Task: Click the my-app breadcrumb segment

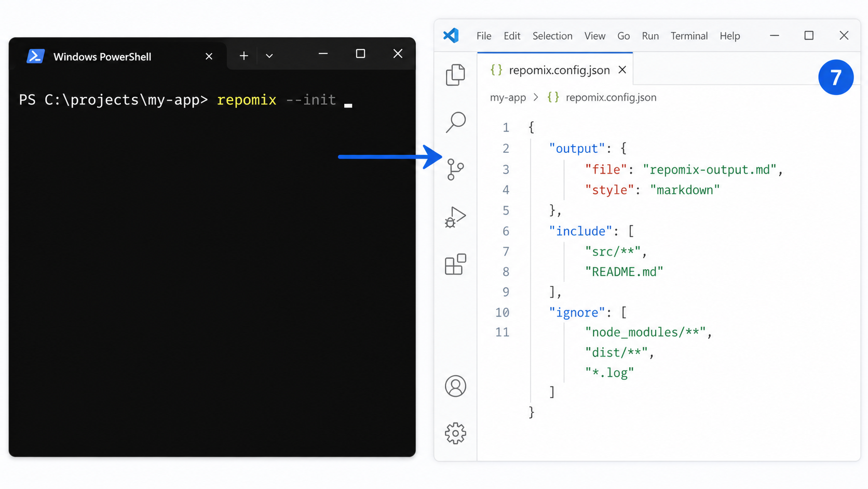Action: coord(508,97)
